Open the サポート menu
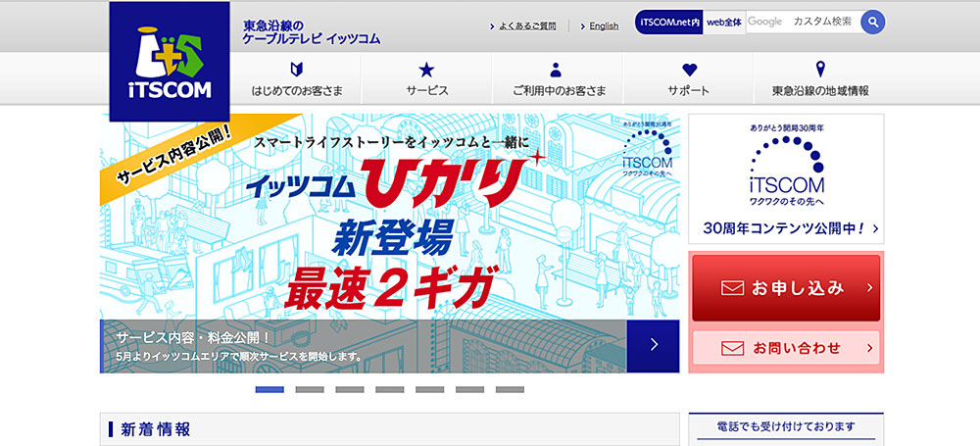Viewport: 980px width, 446px height. (x=688, y=78)
